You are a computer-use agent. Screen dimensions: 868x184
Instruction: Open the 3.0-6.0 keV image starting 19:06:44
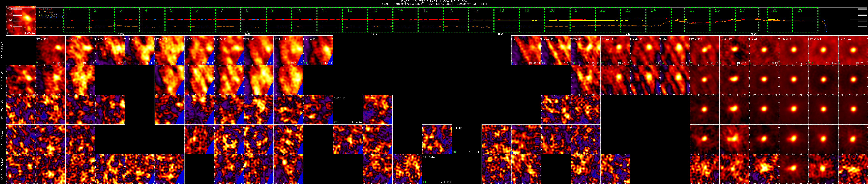tap(140, 50)
